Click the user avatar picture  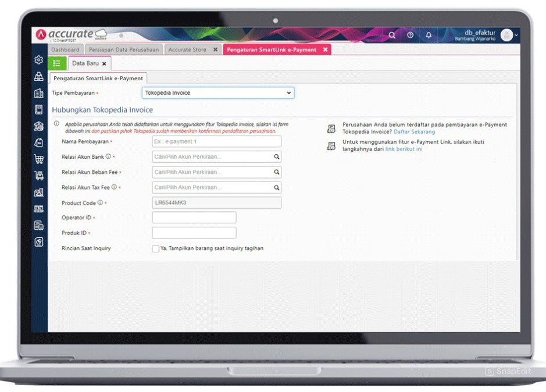click(506, 35)
